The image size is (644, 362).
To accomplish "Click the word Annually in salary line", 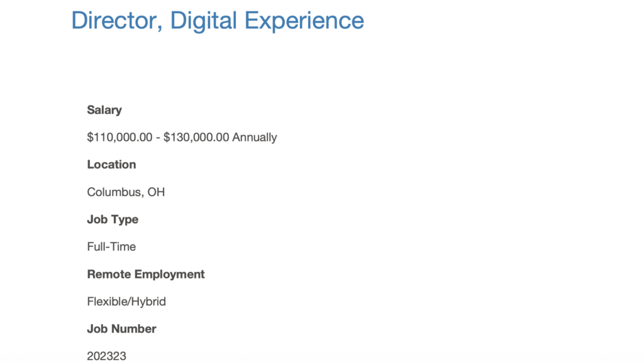I will pyautogui.click(x=255, y=137).
